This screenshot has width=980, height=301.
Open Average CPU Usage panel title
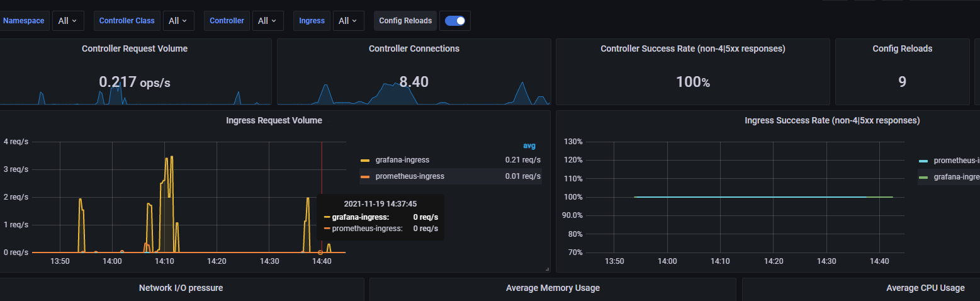pyautogui.click(x=925, y=288)
